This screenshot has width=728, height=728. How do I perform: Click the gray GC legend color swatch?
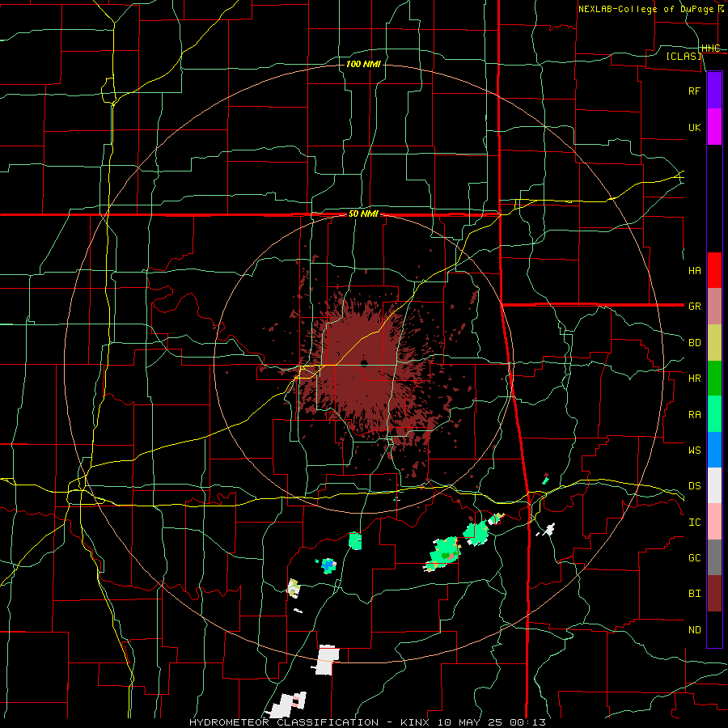tap(714, 557)
